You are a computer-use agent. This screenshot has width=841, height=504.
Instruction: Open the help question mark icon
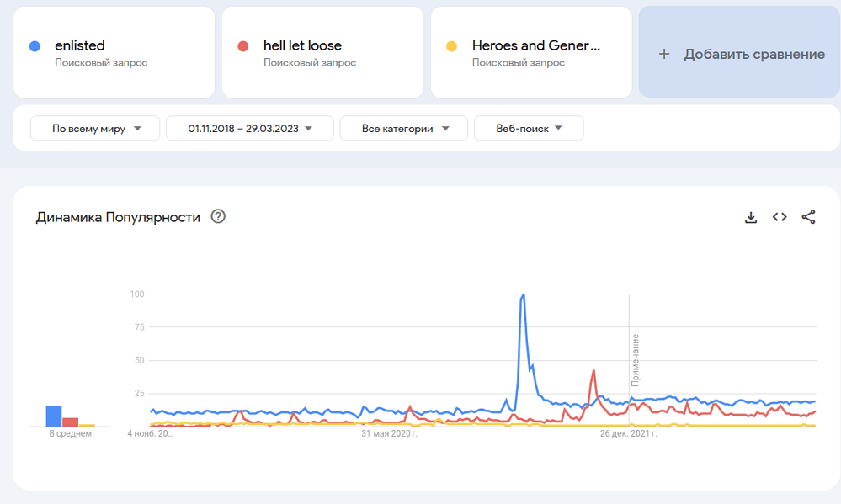click(x=218, y=217)
